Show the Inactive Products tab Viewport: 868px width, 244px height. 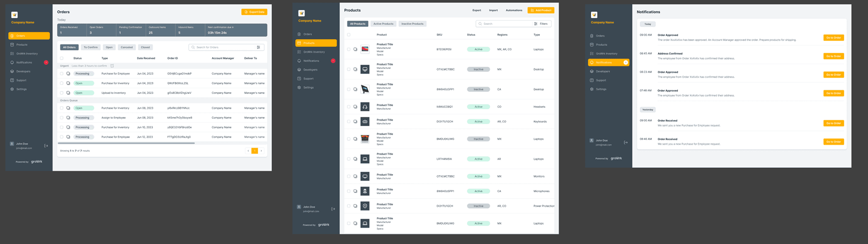(412, 24)
